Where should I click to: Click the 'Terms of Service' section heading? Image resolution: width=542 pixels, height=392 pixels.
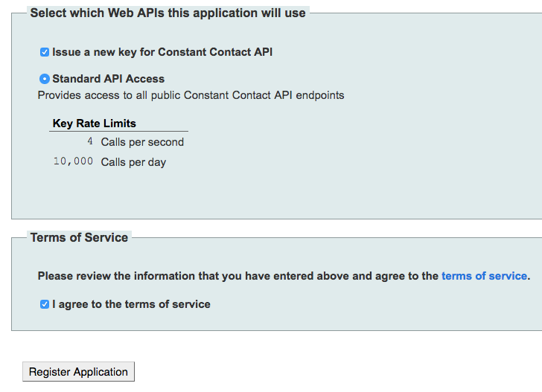pyautogui.click(x=79, y=237)
